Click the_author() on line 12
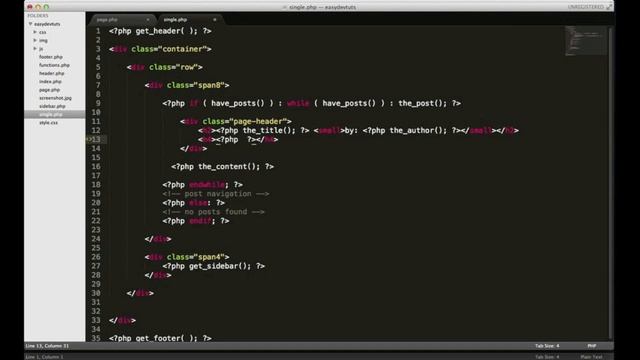Image resolution: width=640 pixels, height=360 pixels. [418, 130]
